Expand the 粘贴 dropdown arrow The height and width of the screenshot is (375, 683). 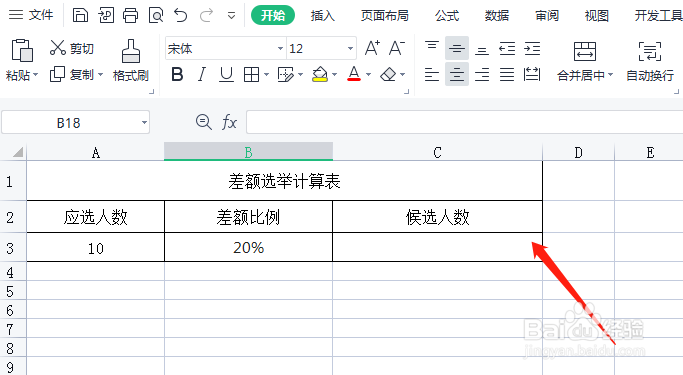pyautogui.click(x=35, y=75)
